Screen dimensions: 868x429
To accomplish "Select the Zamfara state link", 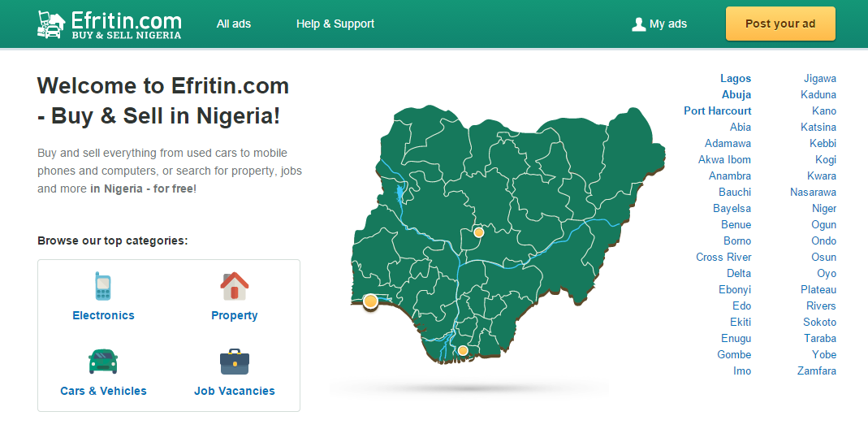I will click(x=817, y=370).
